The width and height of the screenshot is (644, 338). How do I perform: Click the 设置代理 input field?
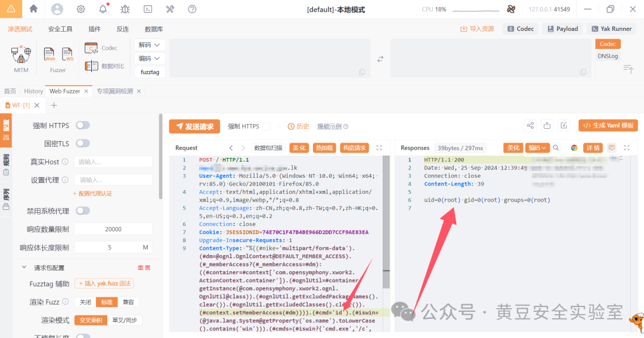113,180
